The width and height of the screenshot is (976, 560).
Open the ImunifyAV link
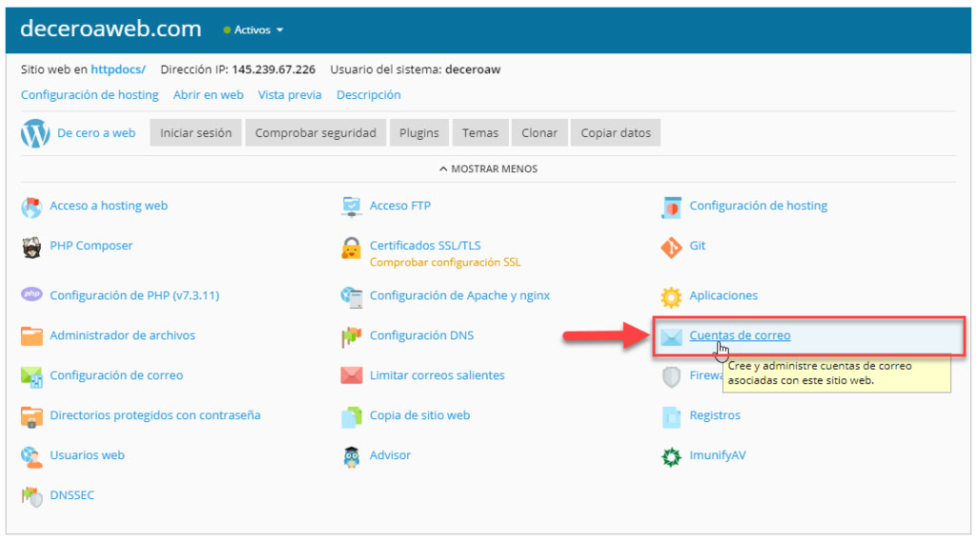coord(717,454)
